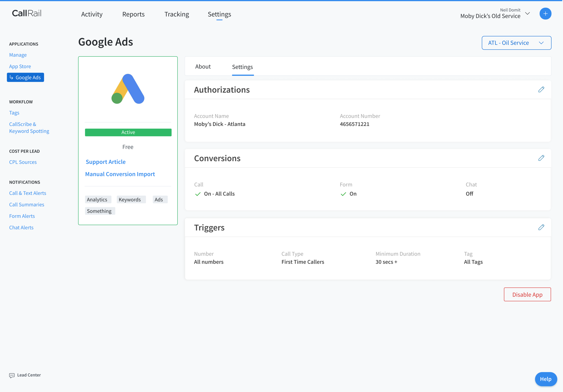The image size is (563, 392).
Task: Edit the Conversions section pencil icon
Action: pos(541,158)
